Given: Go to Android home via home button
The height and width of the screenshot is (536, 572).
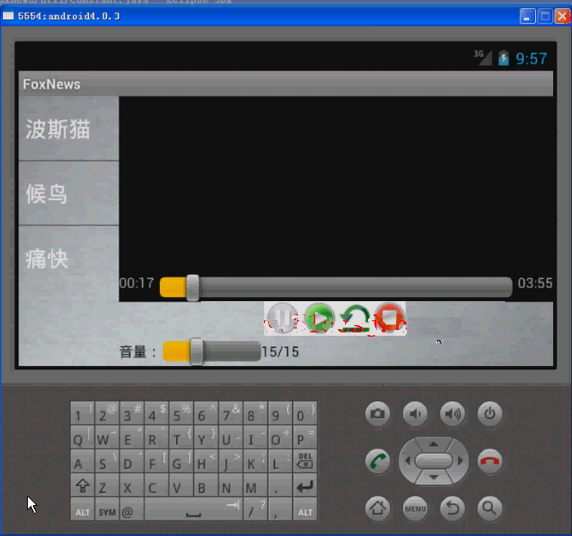Looking at the screenshot, I should pos(378,508).
